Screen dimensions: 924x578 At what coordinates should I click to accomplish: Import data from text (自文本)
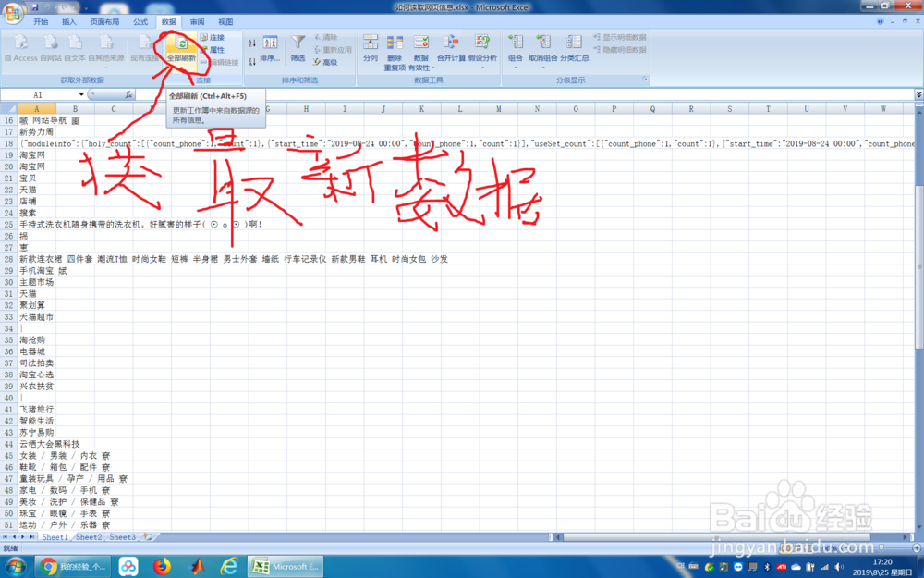tap(75, 48)
